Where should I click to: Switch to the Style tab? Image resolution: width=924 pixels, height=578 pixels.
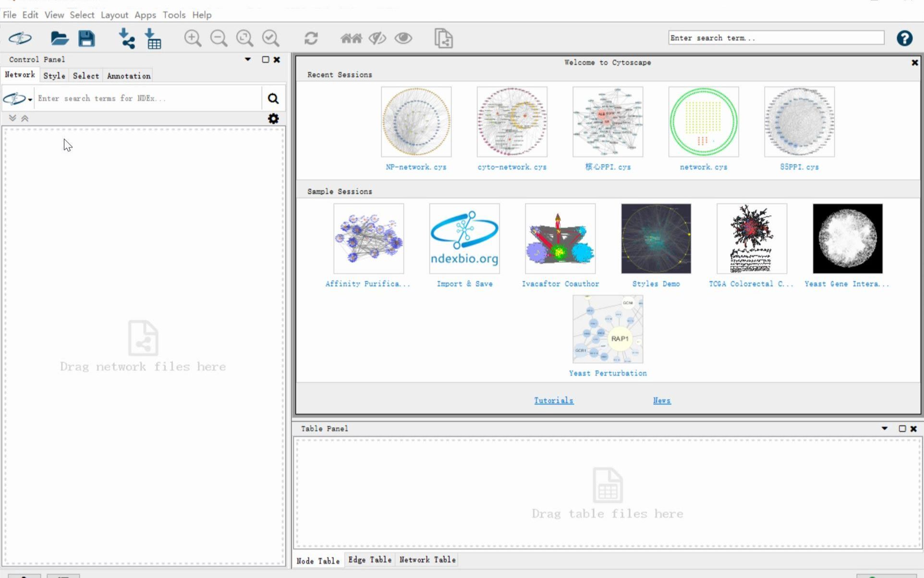click(54, 76)
